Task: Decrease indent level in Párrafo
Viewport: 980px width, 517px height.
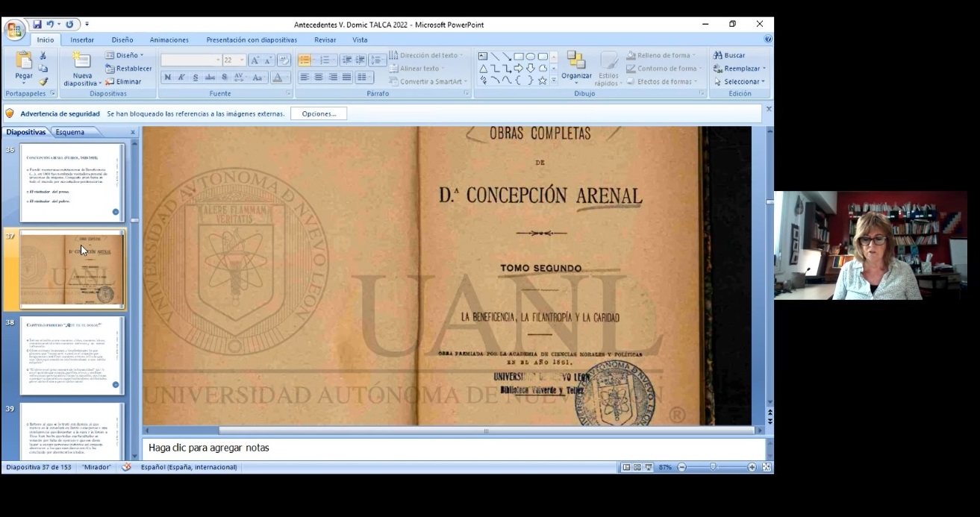Action: [347, 60]
